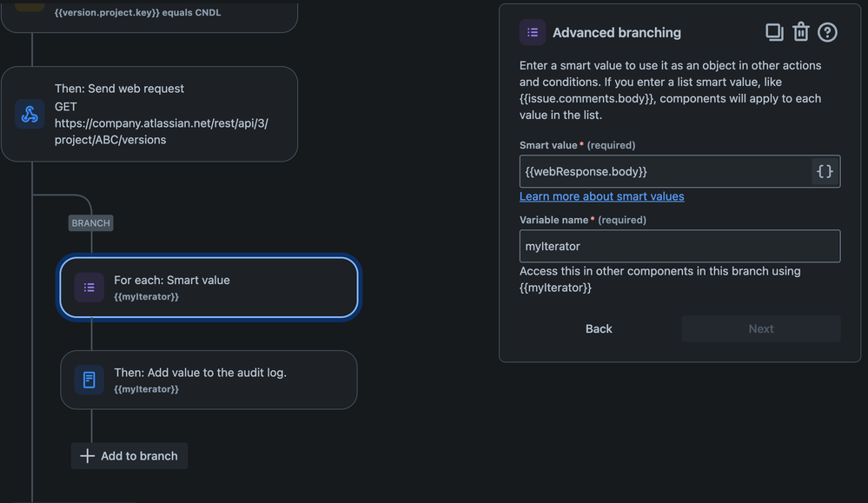Click the plus icon beside Add to branch
Image resolution: width=868 pixels, height=503 pixels.
coord(87,456)
